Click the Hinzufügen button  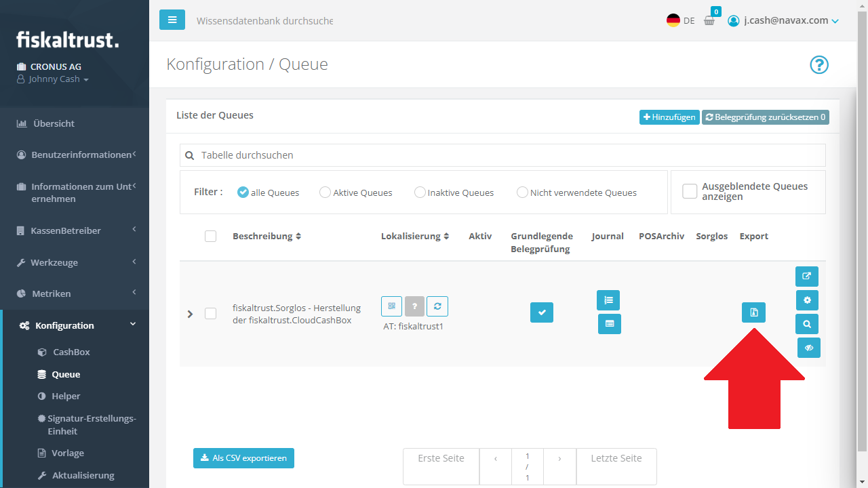(669, 117)
